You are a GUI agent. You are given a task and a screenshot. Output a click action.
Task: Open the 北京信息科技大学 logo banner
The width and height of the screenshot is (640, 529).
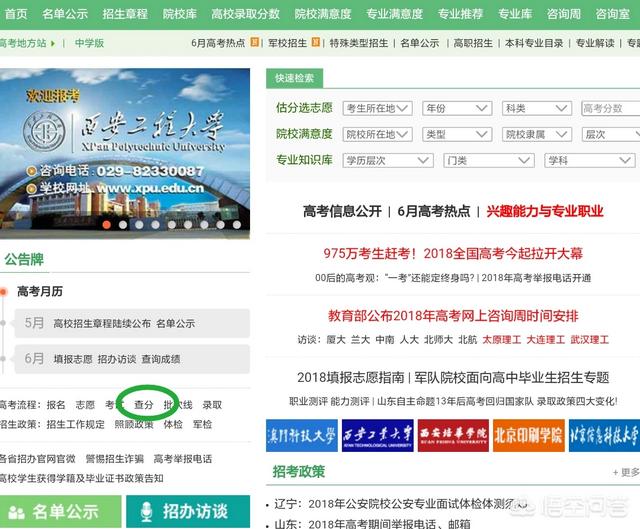point(604,436)
